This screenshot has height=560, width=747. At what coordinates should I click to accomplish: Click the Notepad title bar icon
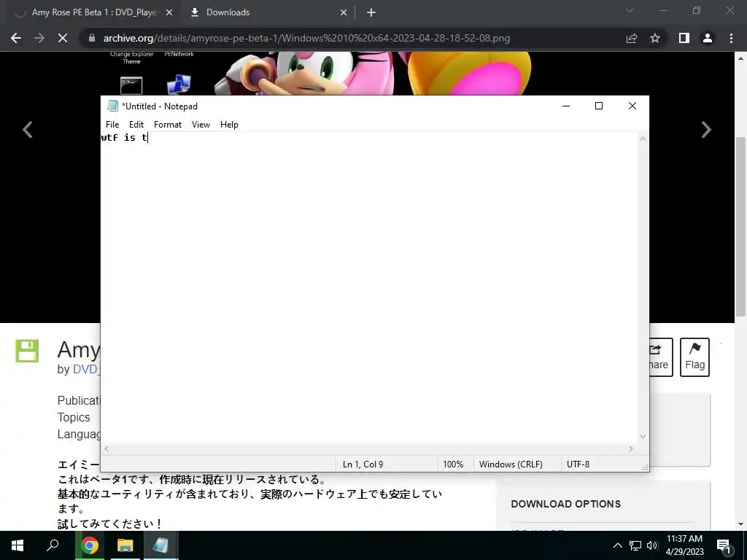pos(112,106)
